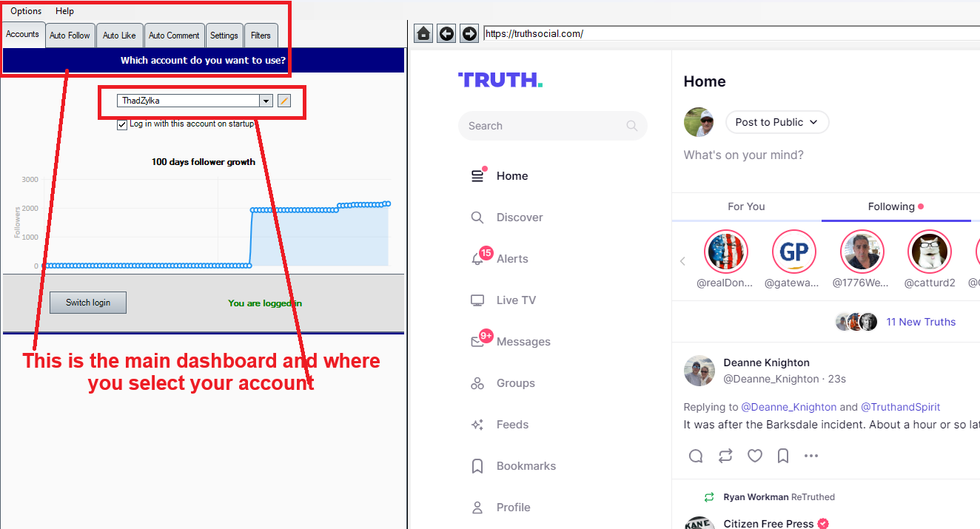Open the ThadZylka account dropdown

point(266,101)
